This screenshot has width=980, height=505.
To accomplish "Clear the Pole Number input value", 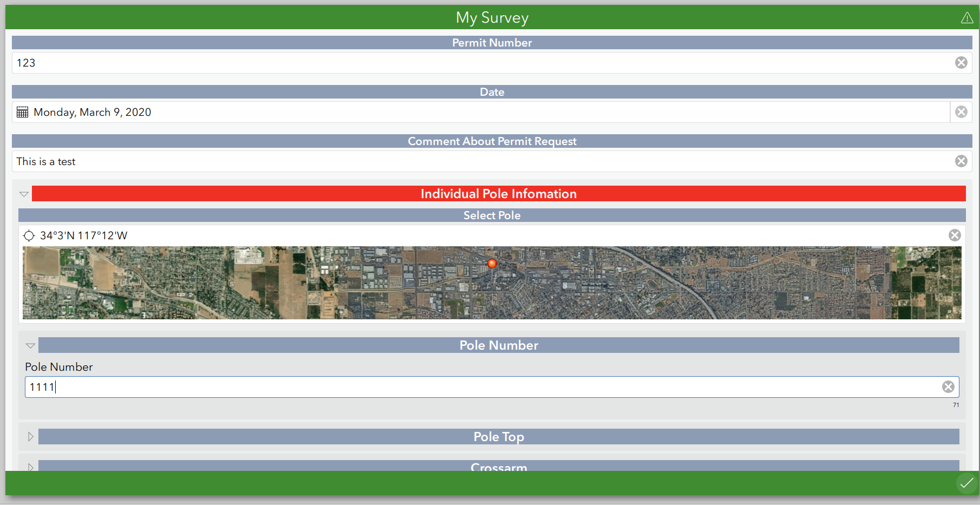I will point(948,387).
